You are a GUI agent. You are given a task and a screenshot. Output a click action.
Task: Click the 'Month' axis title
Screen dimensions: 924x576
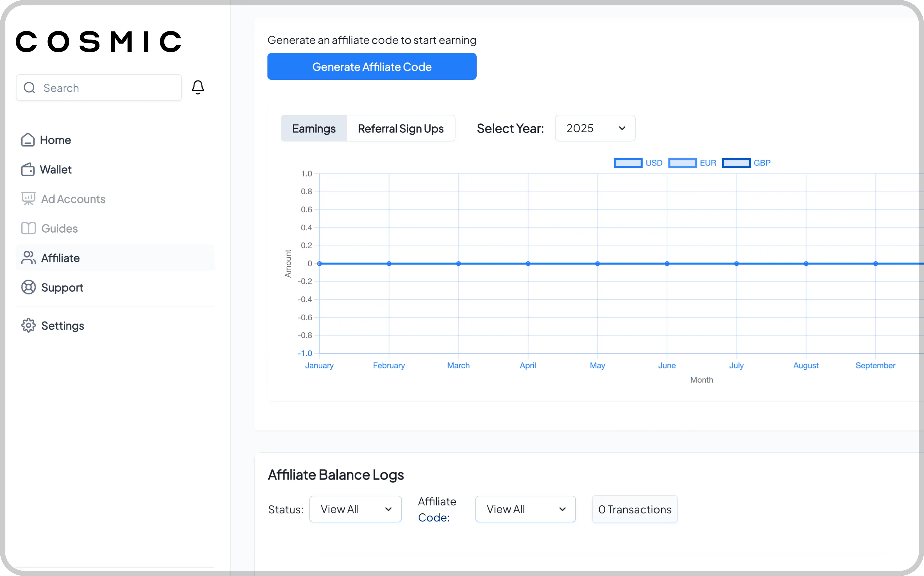pos(701,380)
